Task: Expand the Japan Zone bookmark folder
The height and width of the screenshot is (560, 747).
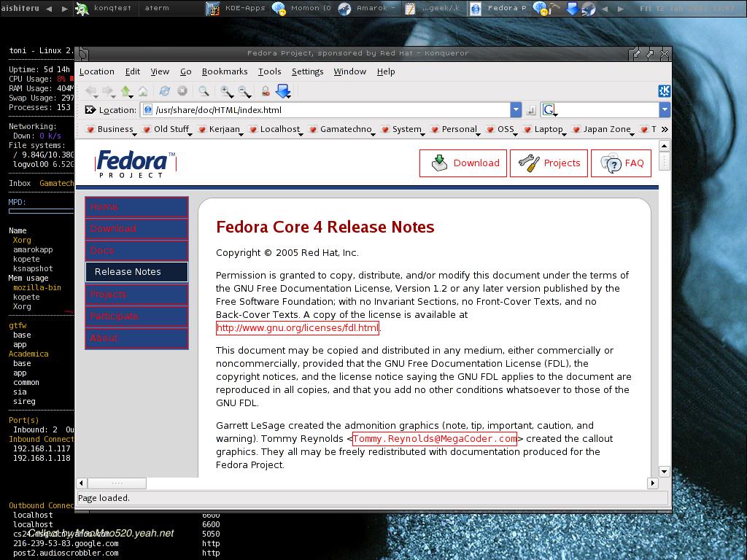Action: click(x=603, y=129)
